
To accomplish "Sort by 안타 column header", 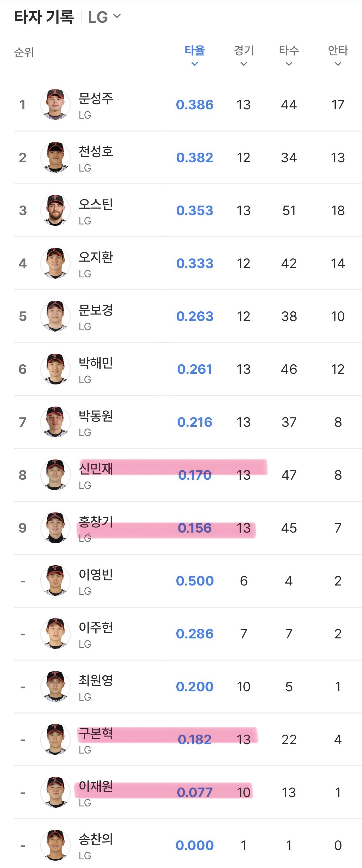I will (338, 55).
